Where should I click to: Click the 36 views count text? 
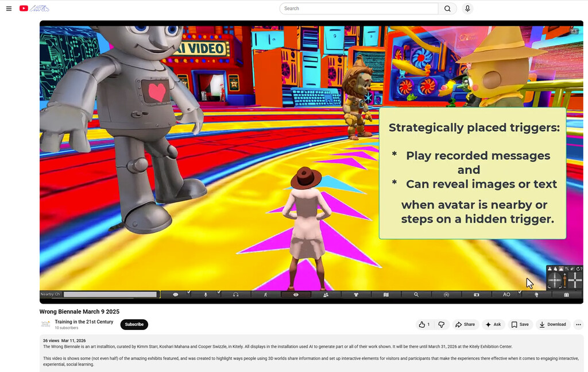[x=51, y=340]
